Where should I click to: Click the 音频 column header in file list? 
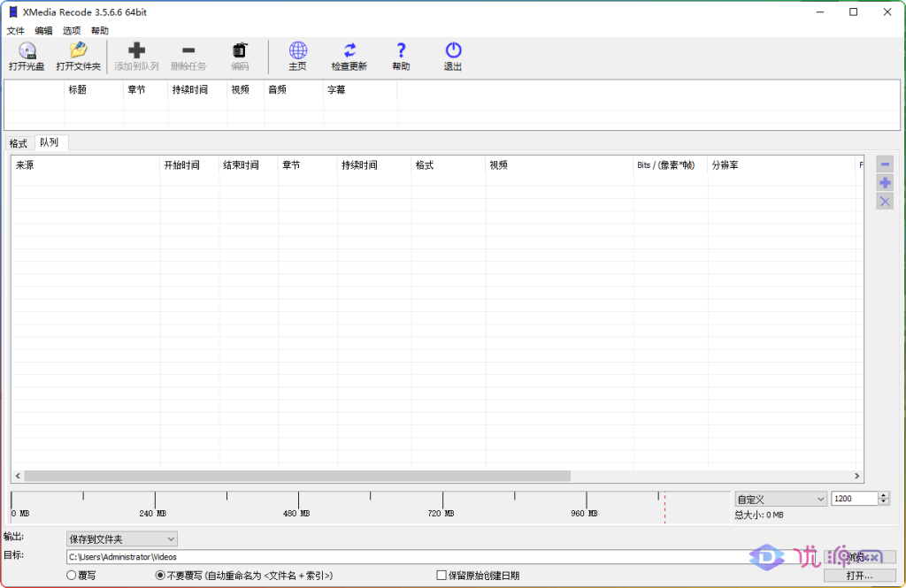click(294, 89)
